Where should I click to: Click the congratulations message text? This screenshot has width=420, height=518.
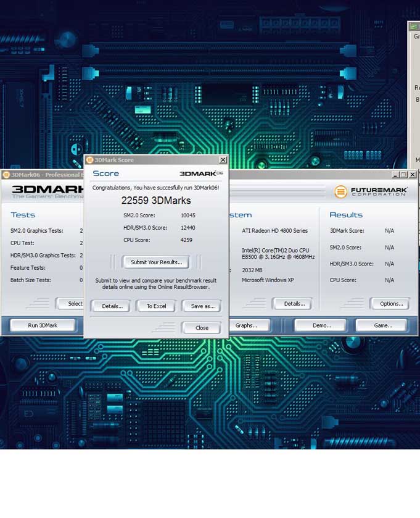(x=155, y=188)
